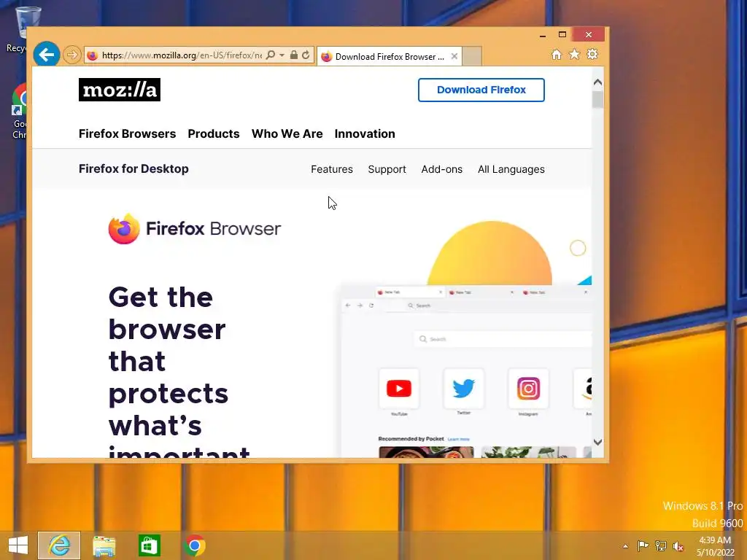Click the YouTube tile in the Firefox preview
This screenshot has height=560, width=747.
click(399, 389)
